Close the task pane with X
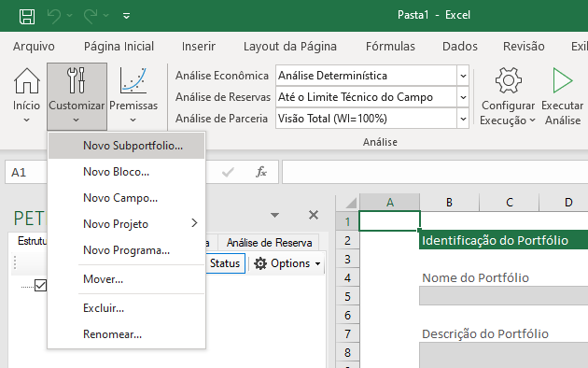588x368 pixels. [314, 215]
